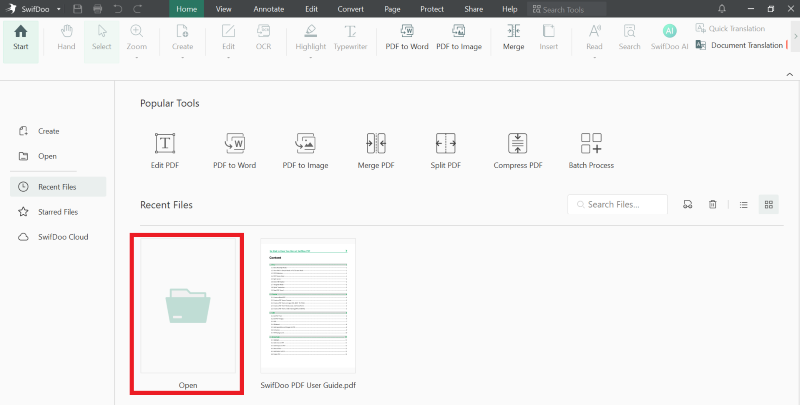Click the Zoom tool in ribbon
This screenshot has width=800, height=405.
pyautogui.click(x=137, y=38)
